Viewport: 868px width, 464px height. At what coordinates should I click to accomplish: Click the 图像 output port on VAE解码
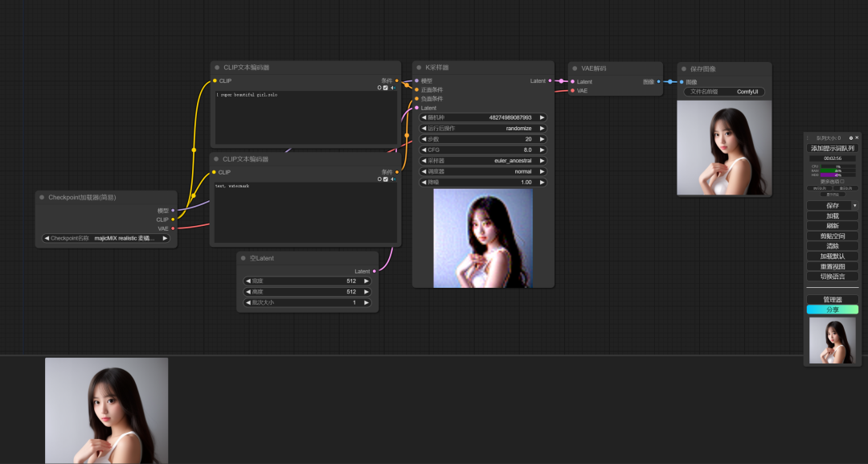click(658, 81)
